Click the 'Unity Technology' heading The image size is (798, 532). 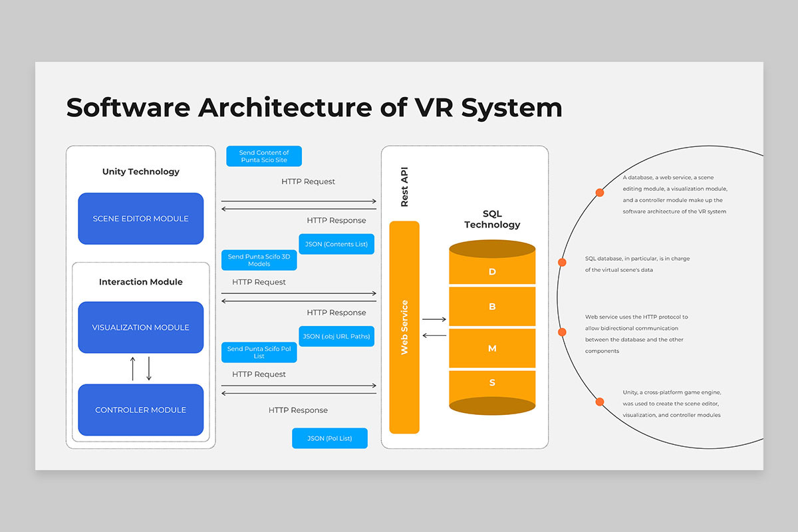[x=141, y=172]
